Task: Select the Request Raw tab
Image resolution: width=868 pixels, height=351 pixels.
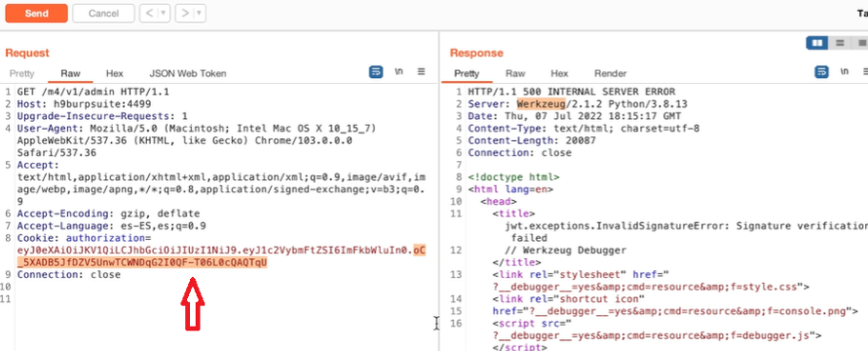Action: coord(70,73)
